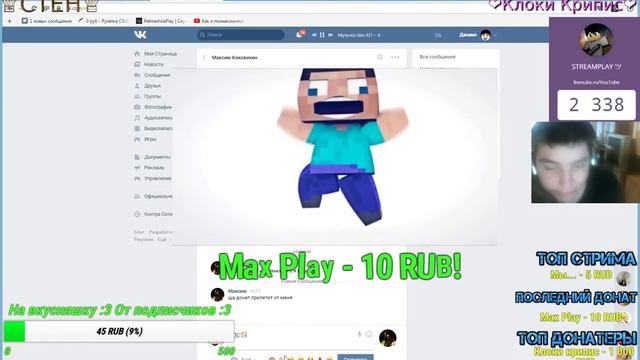Open Группы in the left sidebar

(x=147, y=96)
